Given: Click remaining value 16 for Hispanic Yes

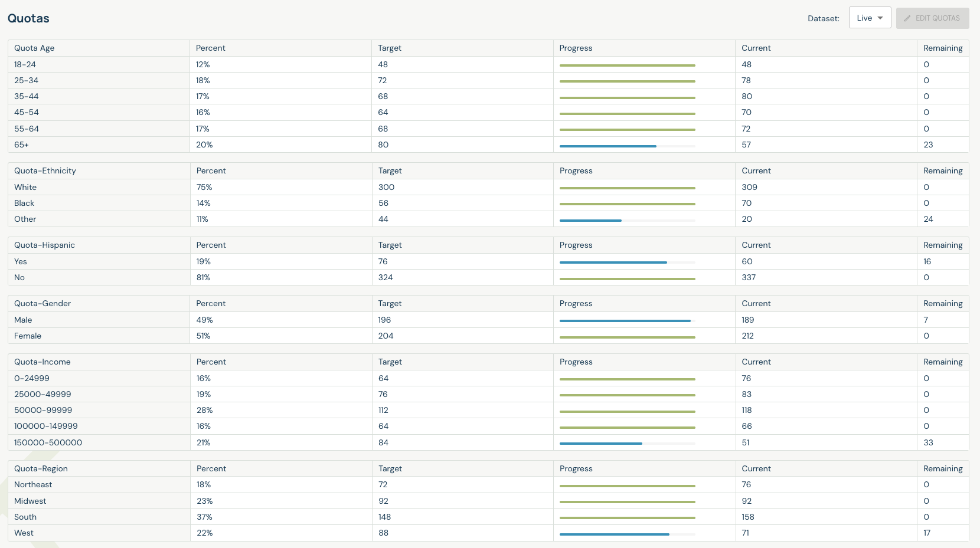Looking at the screenshot, I should coord(927,261).
